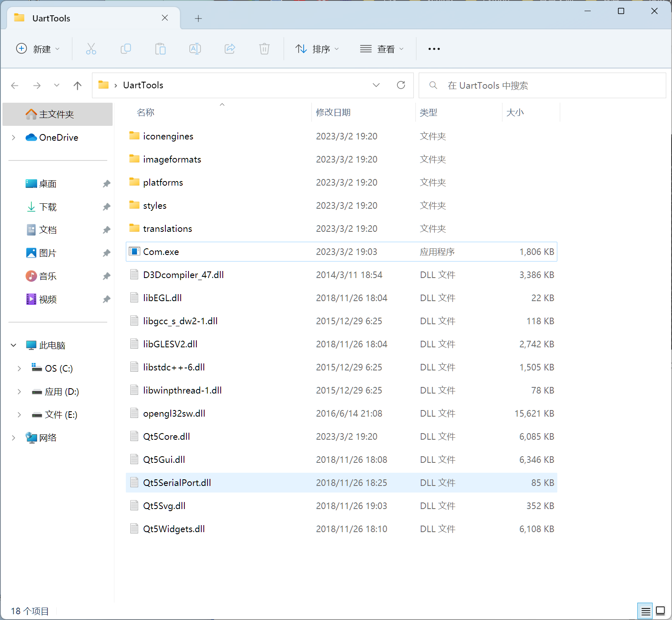Click the Rename icon in toolbar
Image resolution: width=672 pixels, height=620 pixels.
(x=195, y=49)
